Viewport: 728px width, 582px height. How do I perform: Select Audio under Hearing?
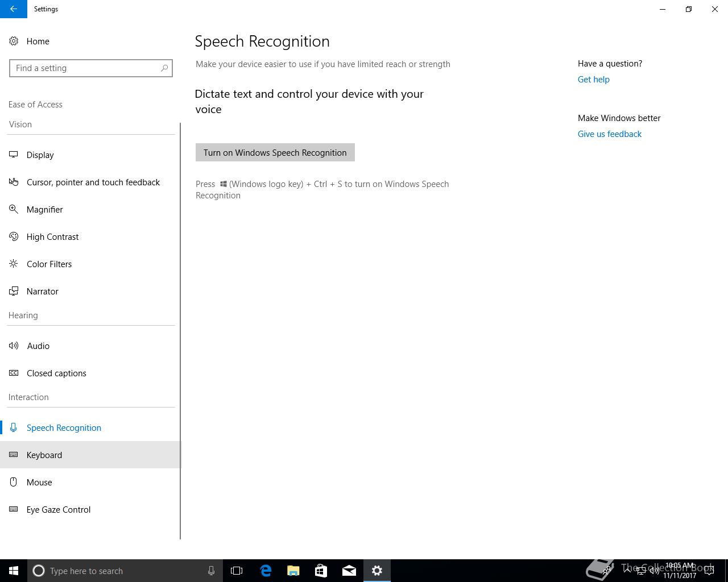(91, 346)
